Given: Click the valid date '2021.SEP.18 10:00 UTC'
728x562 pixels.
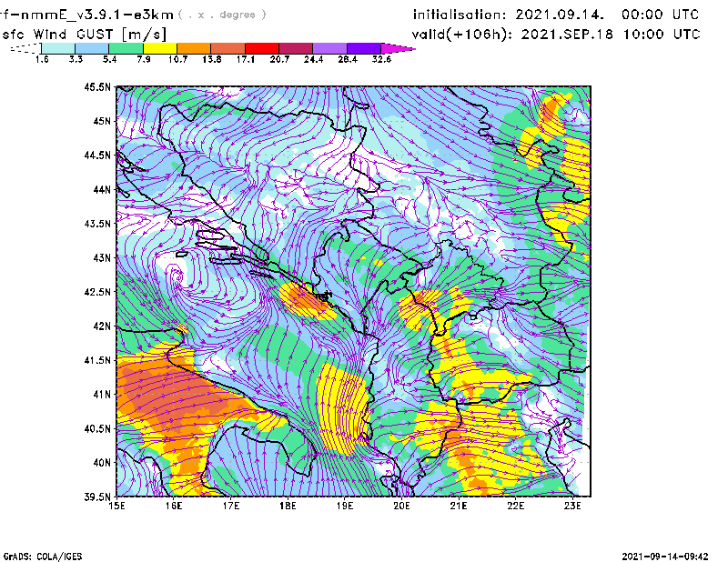Looking at the screenshot, I should pyautogui.click(x=610, y=35).
